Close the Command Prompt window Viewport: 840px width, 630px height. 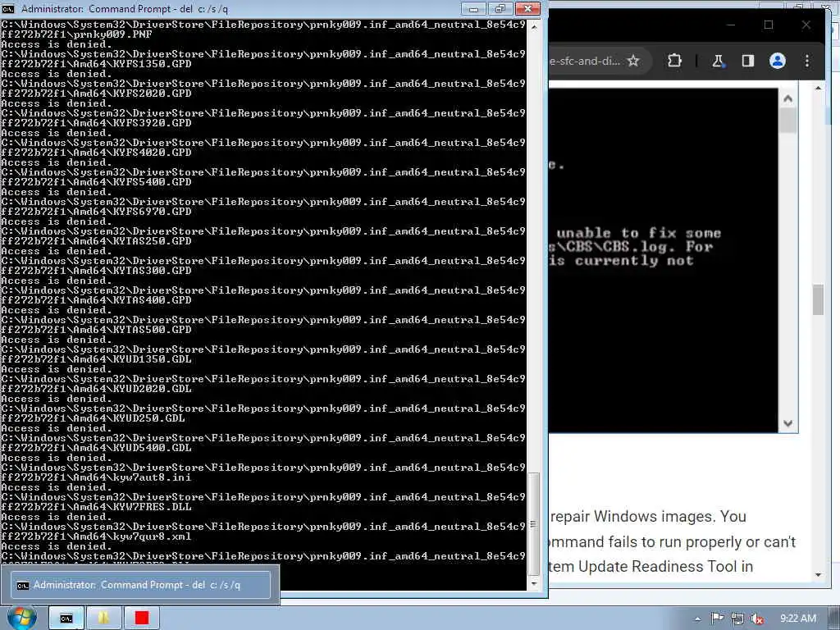click(x=527, y=8)
